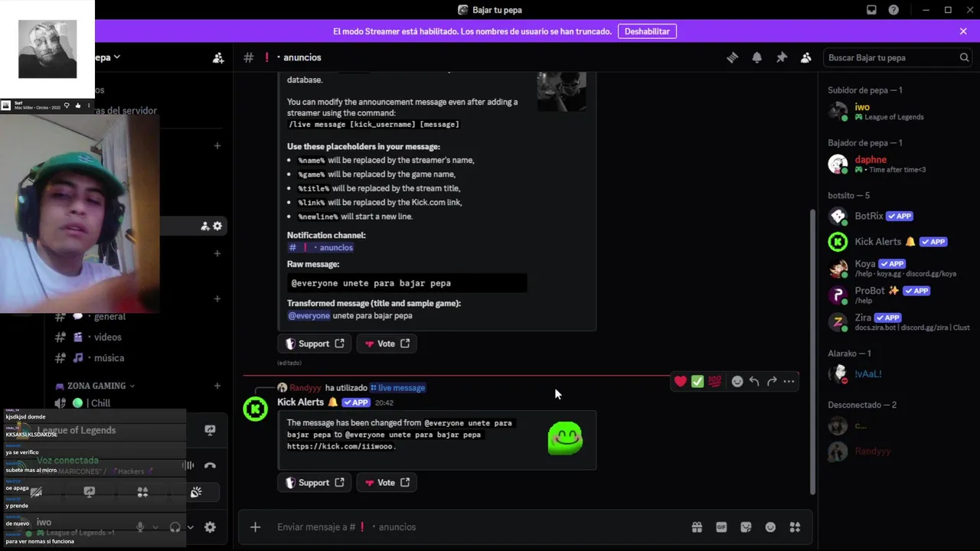The width and height of the screenshot is (980, 551).
Task: Open the green smiley embed thumbnail
Action: [565, 438]
